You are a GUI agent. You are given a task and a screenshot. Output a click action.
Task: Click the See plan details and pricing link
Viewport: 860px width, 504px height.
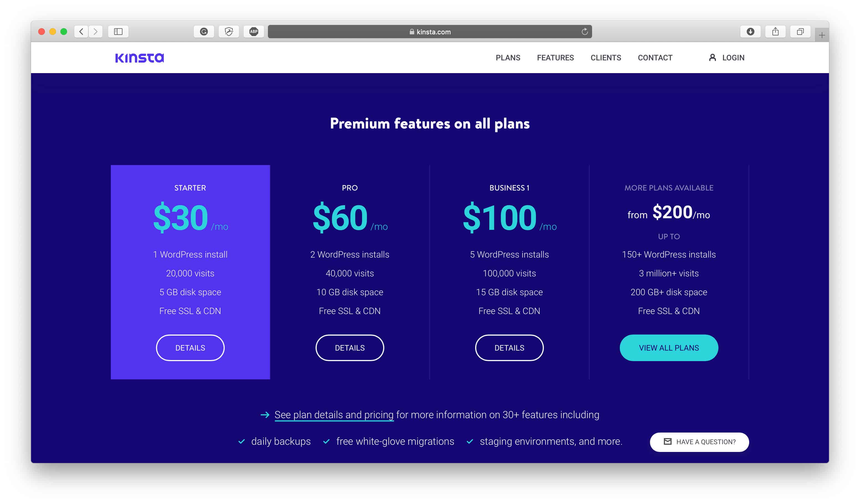[x=334, y=415]
